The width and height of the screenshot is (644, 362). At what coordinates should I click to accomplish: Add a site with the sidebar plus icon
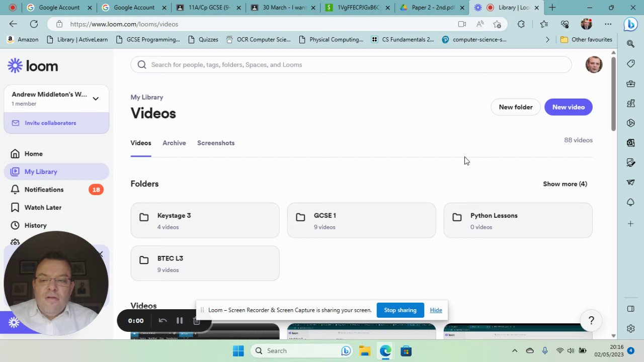[x=630, y=223]
